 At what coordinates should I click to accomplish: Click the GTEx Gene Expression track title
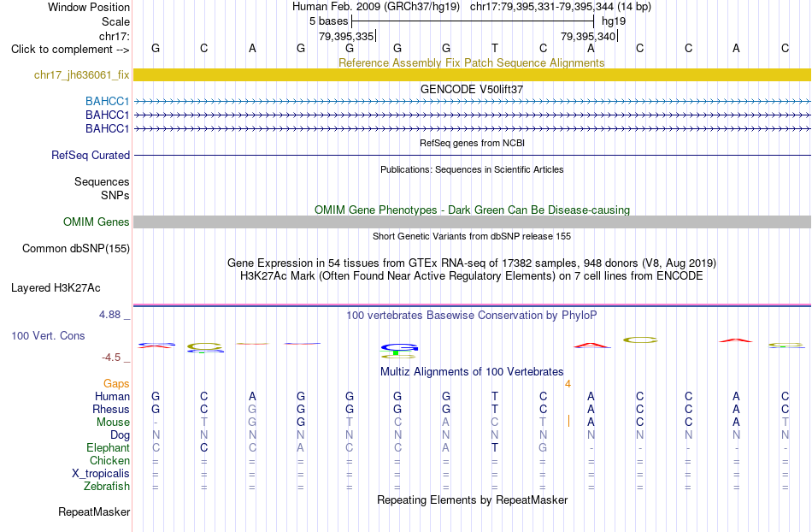pos(472,263)
